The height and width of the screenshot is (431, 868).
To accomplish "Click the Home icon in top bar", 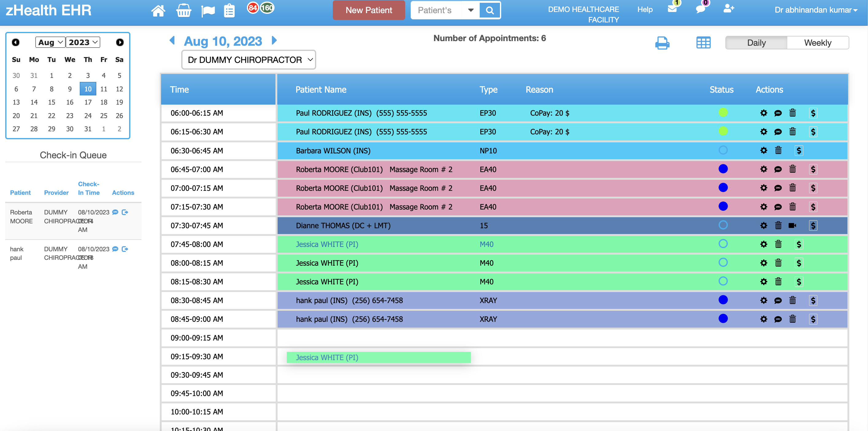I will 158,10.
